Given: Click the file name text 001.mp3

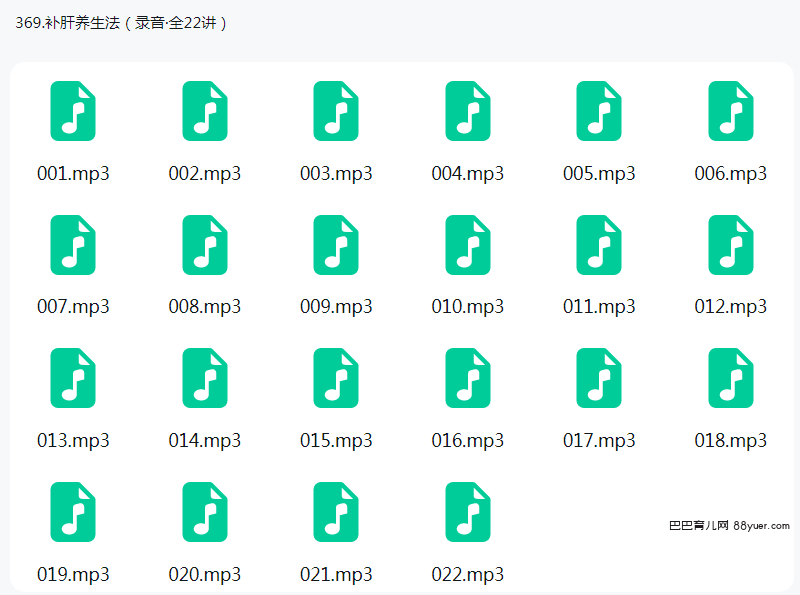Looking at the screenshot, I should [x=73, y=174].
